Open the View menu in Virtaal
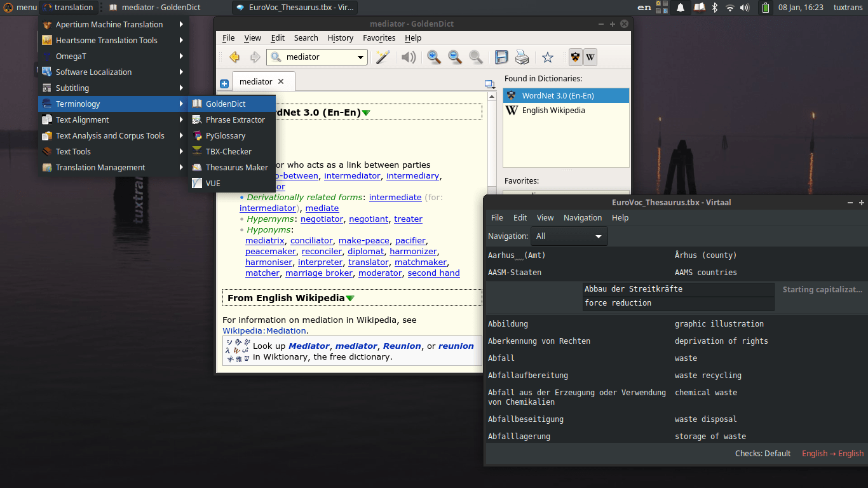Screen dimensions: 868x488 click(545, 217)
